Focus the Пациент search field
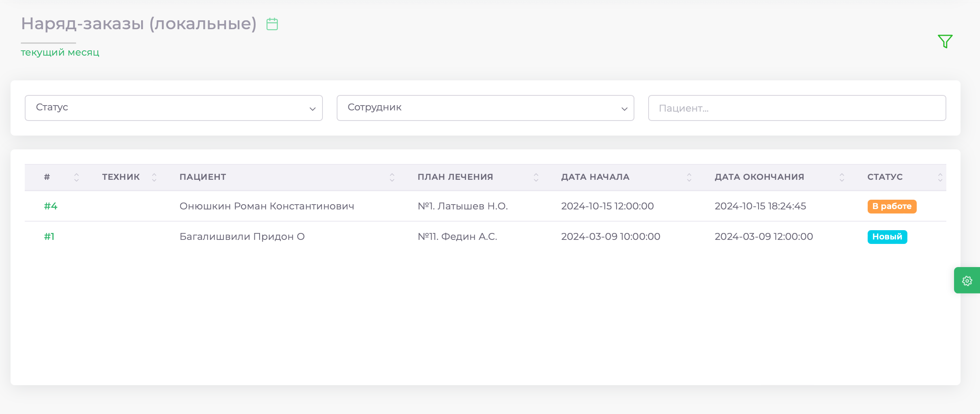980x414 pixels. (x=797, y=108)
